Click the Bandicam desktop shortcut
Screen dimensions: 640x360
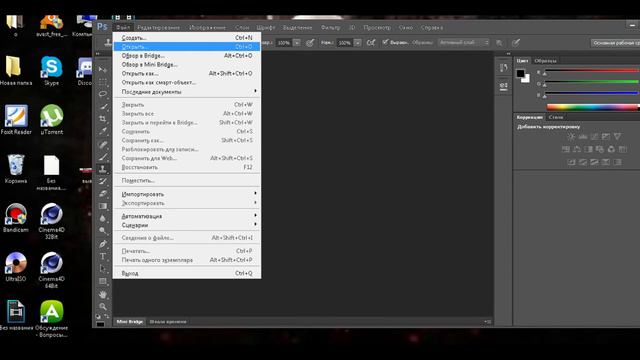pyautogui.click(x=16, y=218)
